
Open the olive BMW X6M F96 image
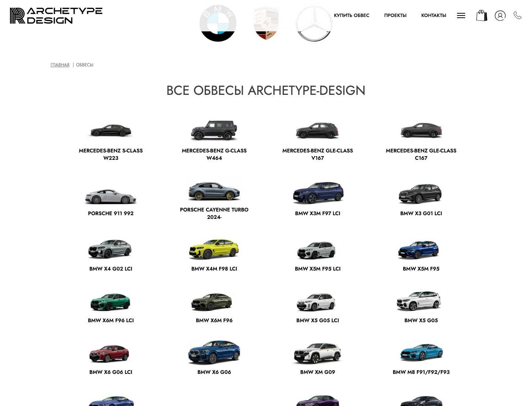pyautogui.click(x=212, y=302)
